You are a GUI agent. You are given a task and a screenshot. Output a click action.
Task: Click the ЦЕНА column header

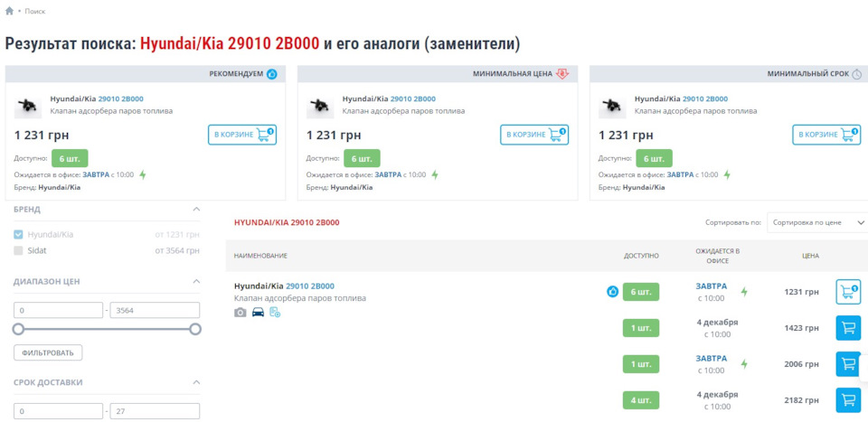(x=810, y=256)
